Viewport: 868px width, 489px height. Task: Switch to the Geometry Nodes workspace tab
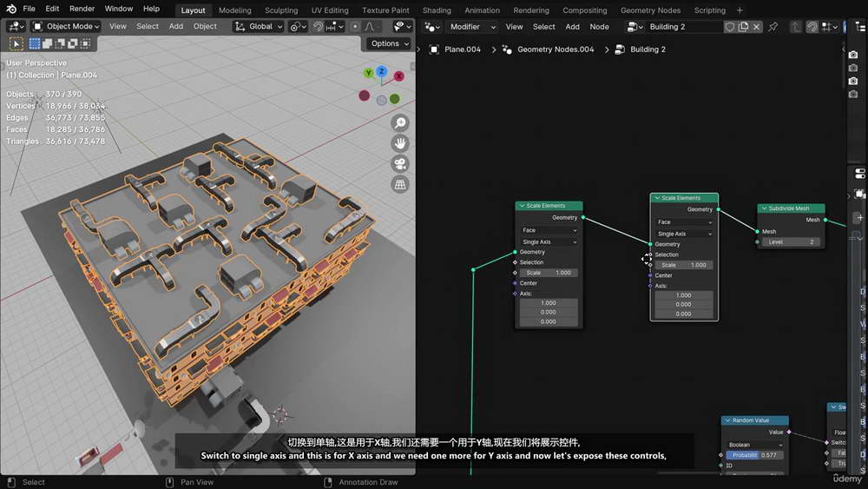point(650,10)
